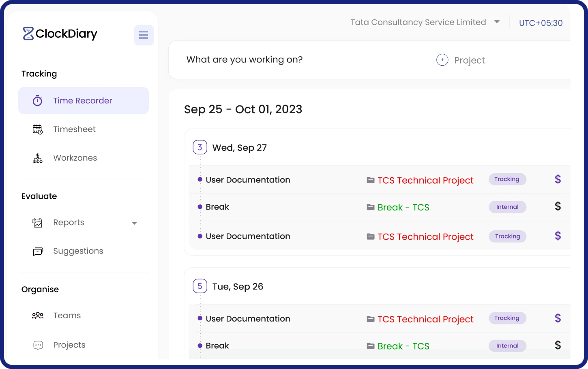Click the Timesheet calendar icon
Viewport: 588px width, 369px height.
tap(37, 129)
